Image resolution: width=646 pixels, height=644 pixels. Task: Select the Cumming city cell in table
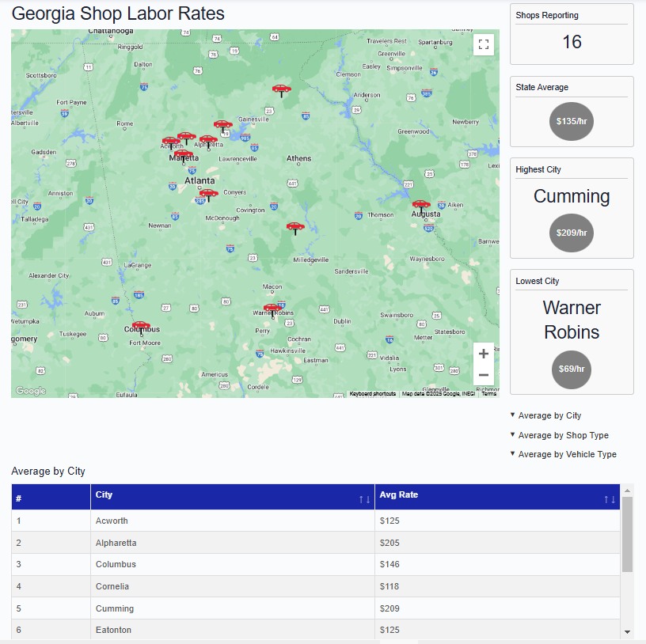click(x=233, y=608)
